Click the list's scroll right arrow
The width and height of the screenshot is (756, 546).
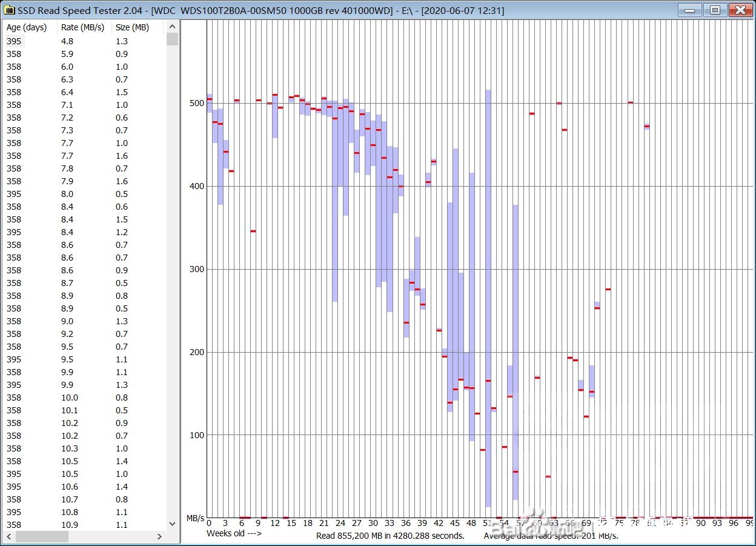tap(160, 536)
